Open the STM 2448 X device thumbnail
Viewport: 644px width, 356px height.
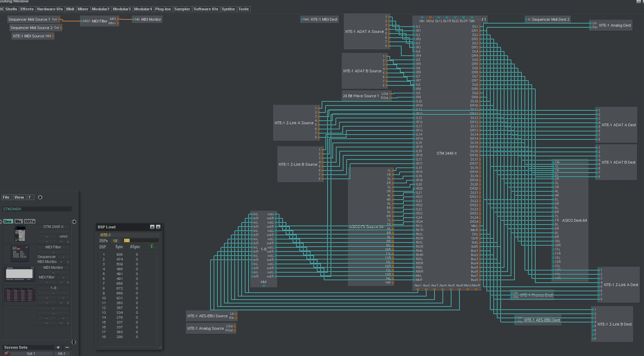[x=20, y=234]
